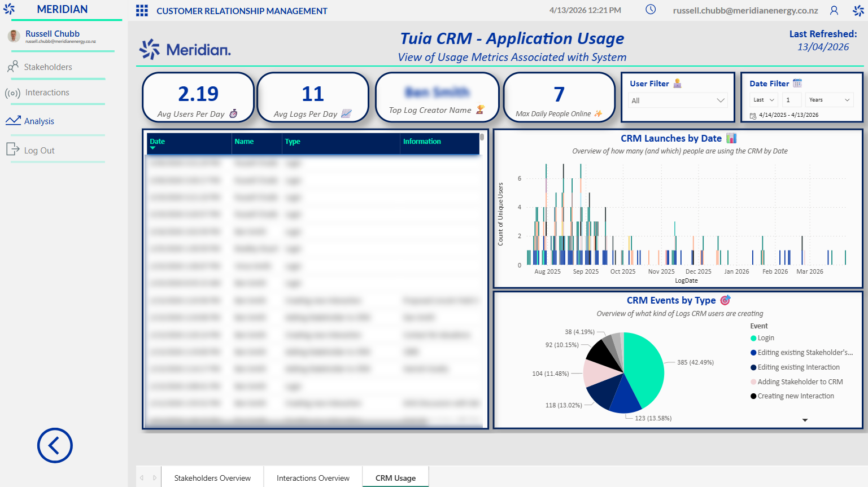Click the bar chart icon beside CRM Launches by Date
This screenshot has width=868, height=487.
point(731,138)
